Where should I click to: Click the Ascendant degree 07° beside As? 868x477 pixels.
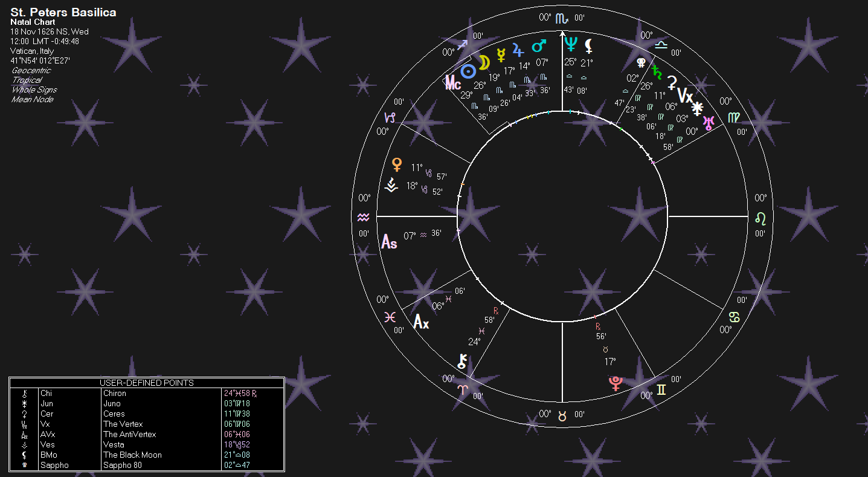[x=410, y=236]
